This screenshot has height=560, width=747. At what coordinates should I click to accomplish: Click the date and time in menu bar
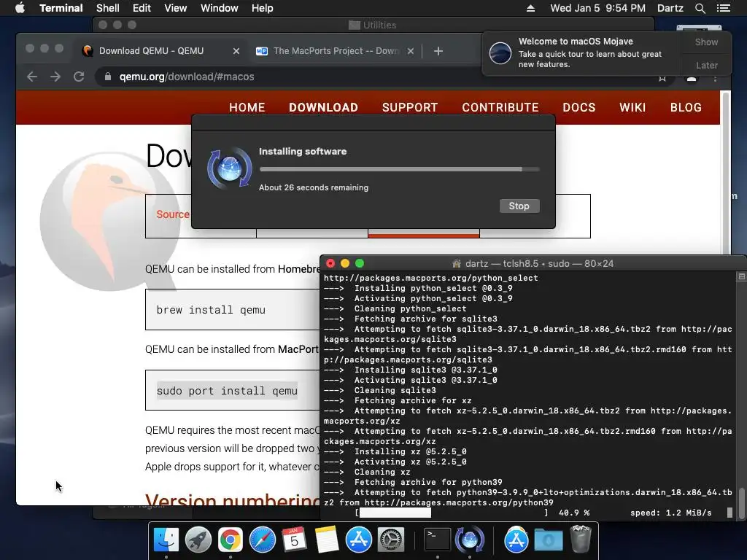(x=597, y=8)
